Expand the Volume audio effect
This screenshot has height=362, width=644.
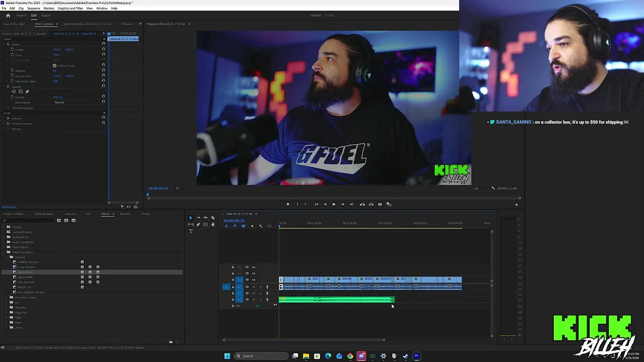point(4,118)
